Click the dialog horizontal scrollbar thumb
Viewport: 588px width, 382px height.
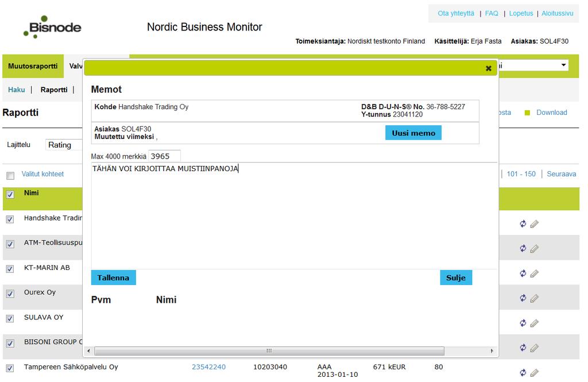269,351
